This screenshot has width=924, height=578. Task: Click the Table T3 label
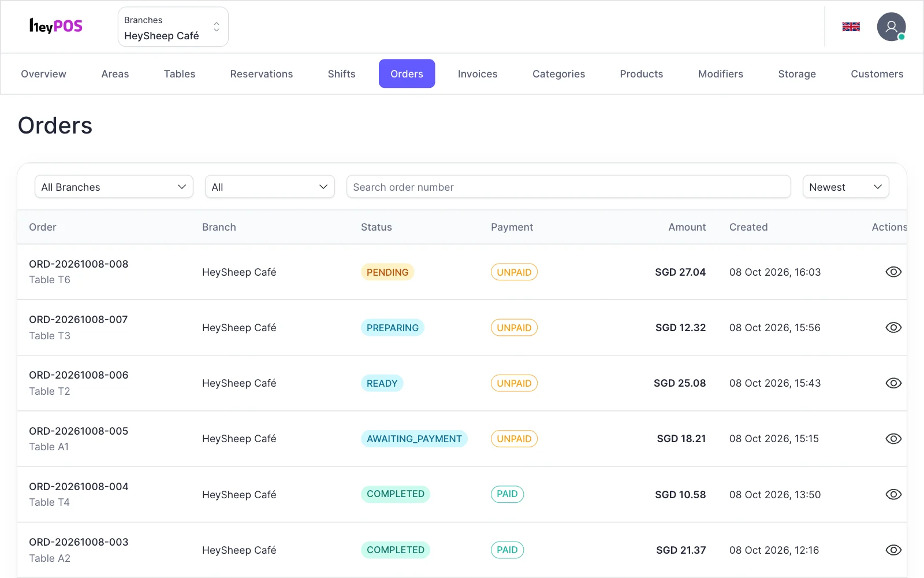tap(50, 336)
